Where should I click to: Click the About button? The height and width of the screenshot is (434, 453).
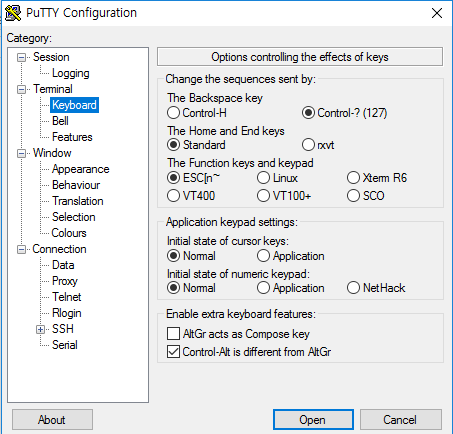(x=52, y=420)
